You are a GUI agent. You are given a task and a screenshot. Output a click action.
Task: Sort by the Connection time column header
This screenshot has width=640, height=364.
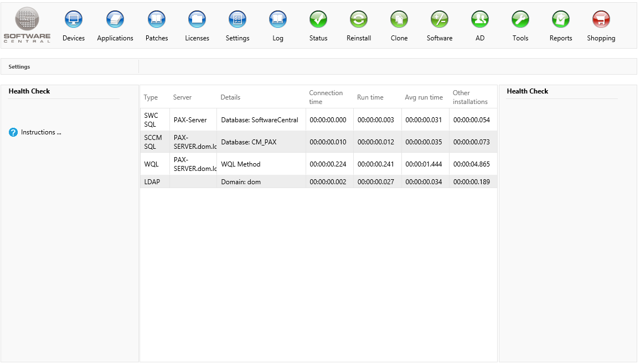[x=326, y=97]
